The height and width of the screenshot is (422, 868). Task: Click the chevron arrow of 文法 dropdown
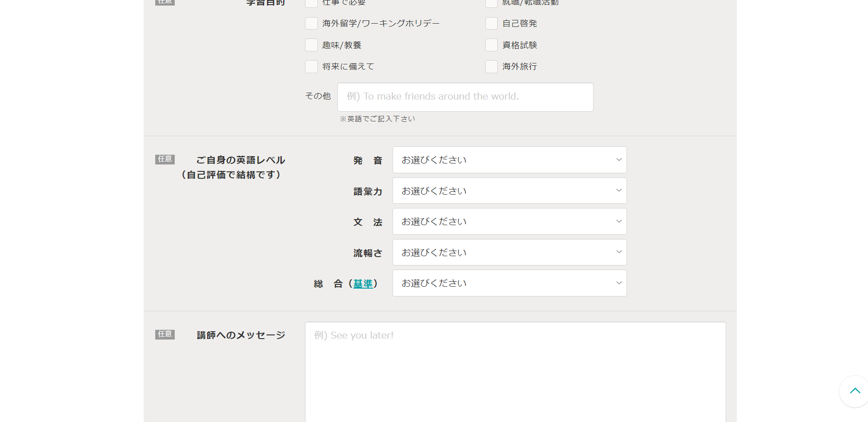619,221
